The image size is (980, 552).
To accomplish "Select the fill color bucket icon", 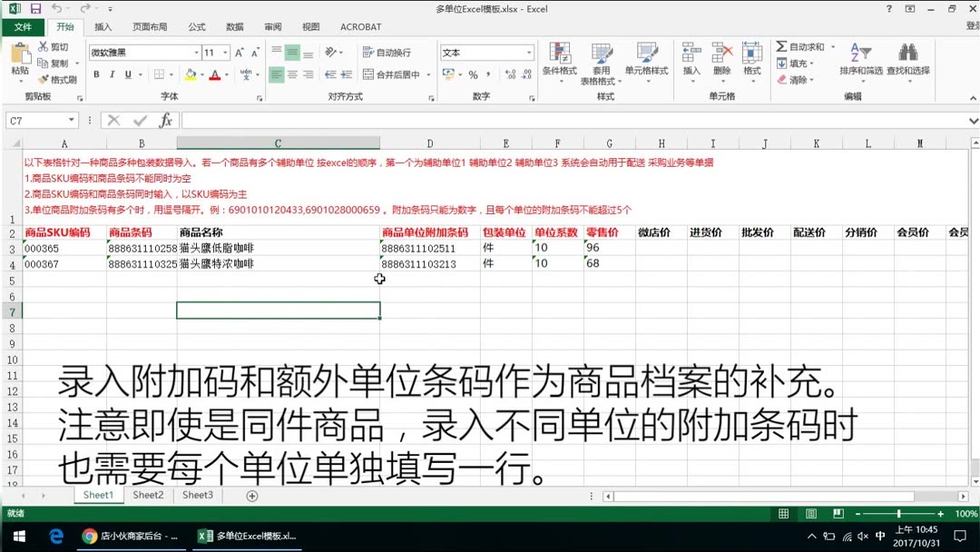I will tap(190, 75).
